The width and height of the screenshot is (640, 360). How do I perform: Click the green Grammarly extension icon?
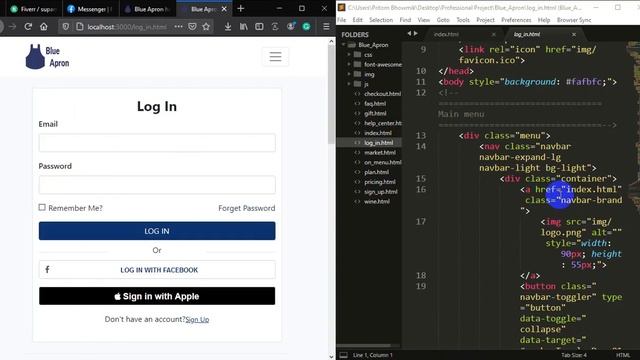pos(307,27)
